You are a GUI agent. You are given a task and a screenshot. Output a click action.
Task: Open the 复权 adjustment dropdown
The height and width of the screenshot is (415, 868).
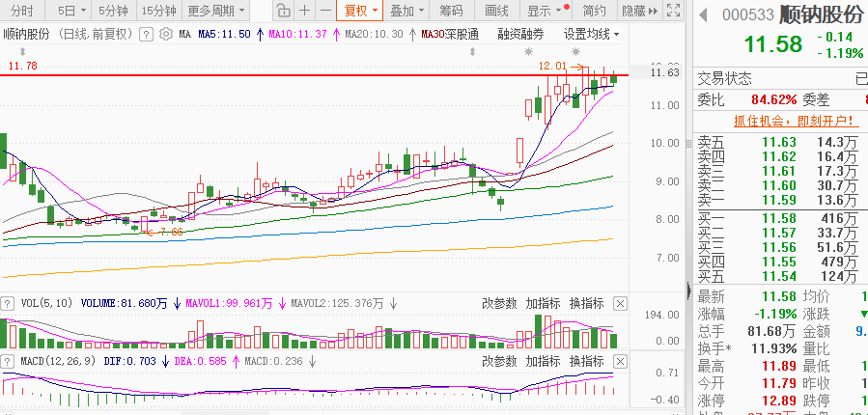click(359, 11)
